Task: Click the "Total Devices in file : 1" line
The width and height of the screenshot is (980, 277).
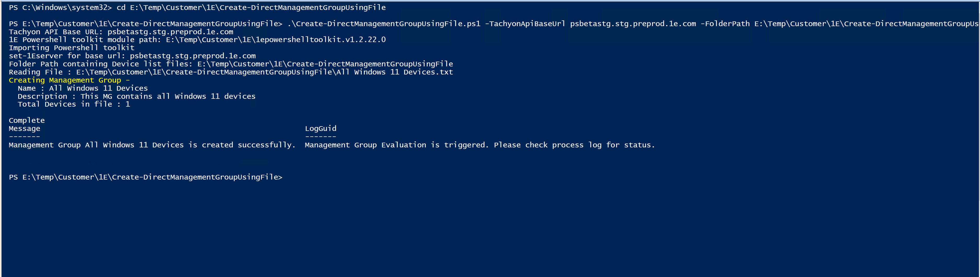Action: click(73, 104)
